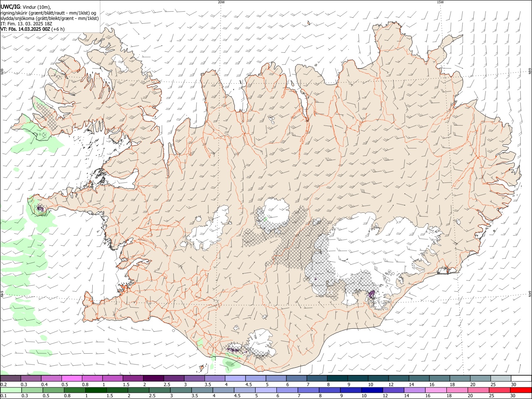
Task: Click darkest green lower swatch at 1
Action: pyautogui.click(x=96, y=390)
